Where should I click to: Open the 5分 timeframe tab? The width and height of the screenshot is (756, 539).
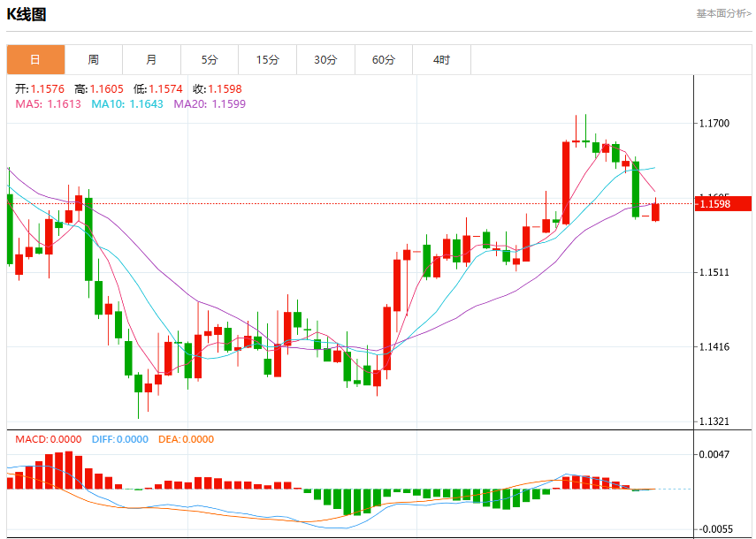(x=210, y=60)
